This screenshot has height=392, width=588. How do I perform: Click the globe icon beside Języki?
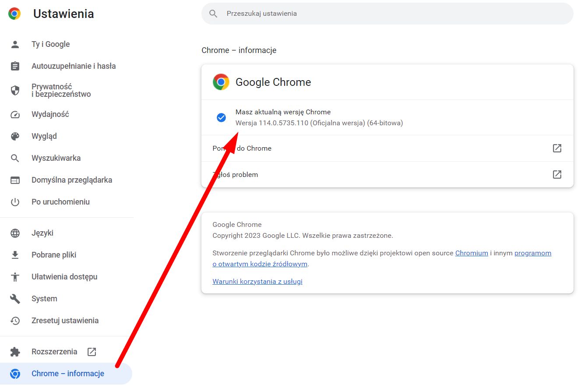pos(15,233)
